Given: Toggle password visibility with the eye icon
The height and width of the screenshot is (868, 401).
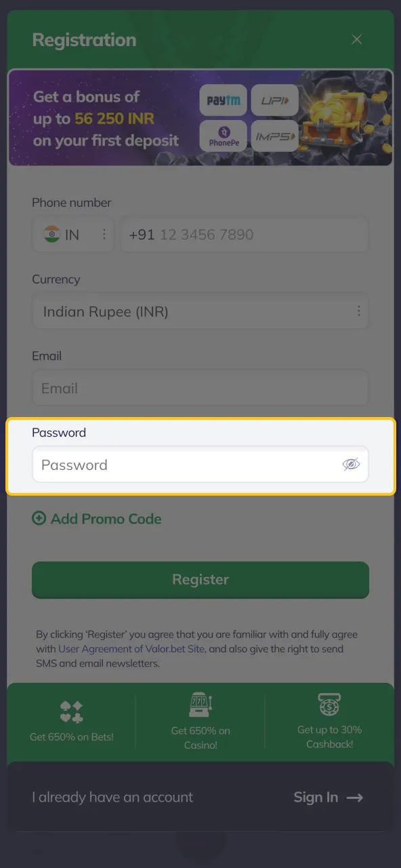Looking at the screenshot, I should point(351,464).
